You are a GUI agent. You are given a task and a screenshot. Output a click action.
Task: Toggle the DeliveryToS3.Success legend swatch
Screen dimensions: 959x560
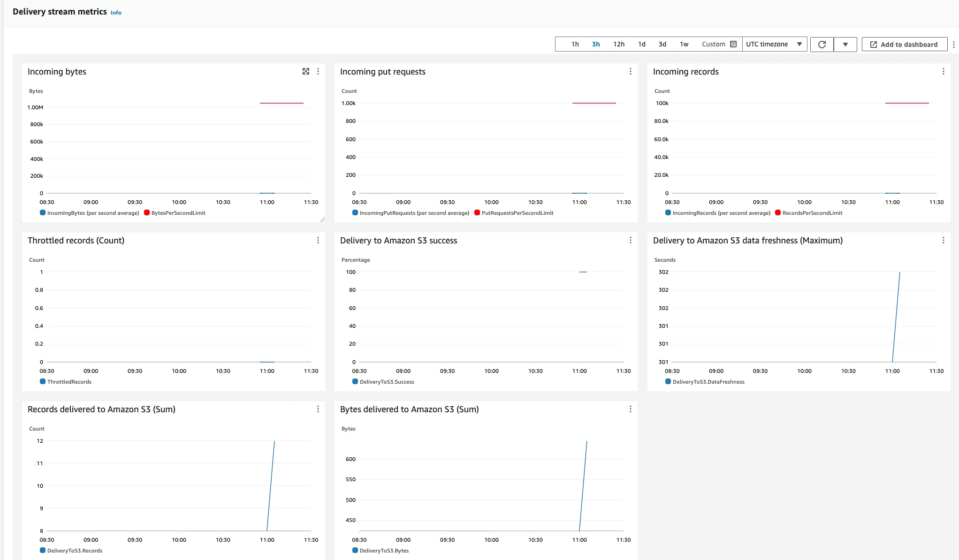pos(355,381)
